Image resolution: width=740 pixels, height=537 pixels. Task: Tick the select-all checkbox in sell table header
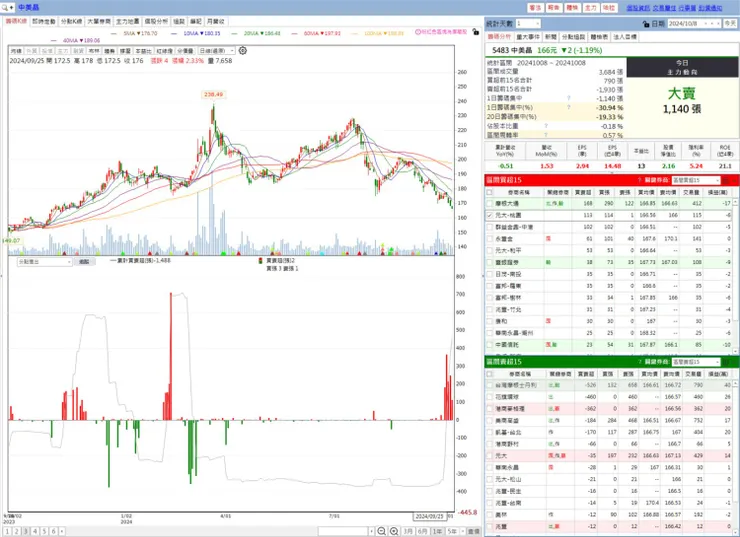[489, 374]
